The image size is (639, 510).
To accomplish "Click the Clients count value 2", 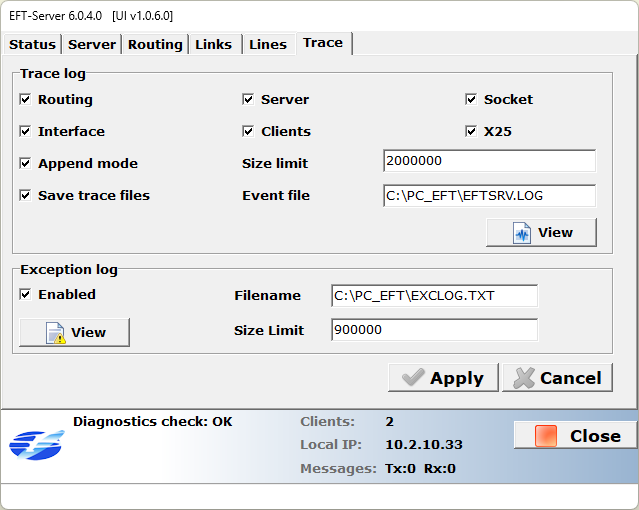I will tap(390, 422).
